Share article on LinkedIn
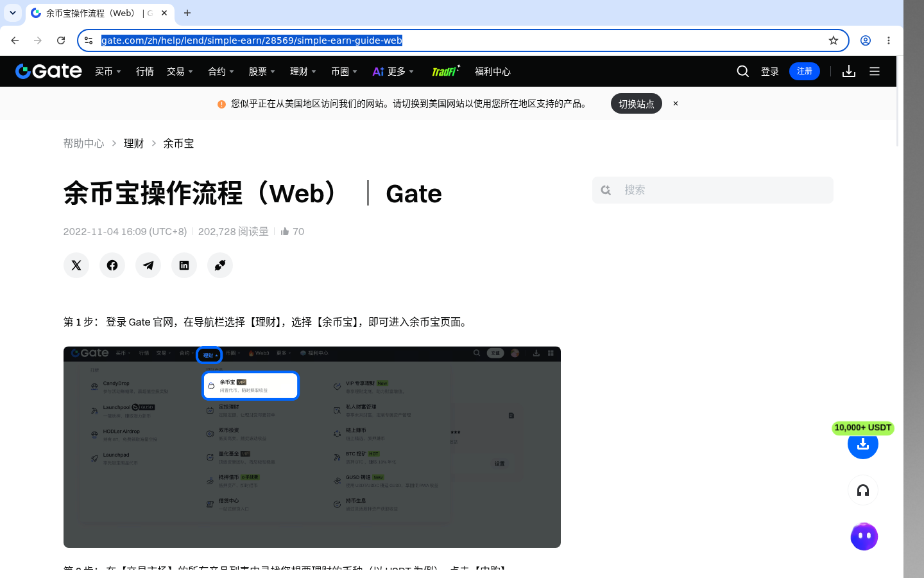 pos(184,265)
